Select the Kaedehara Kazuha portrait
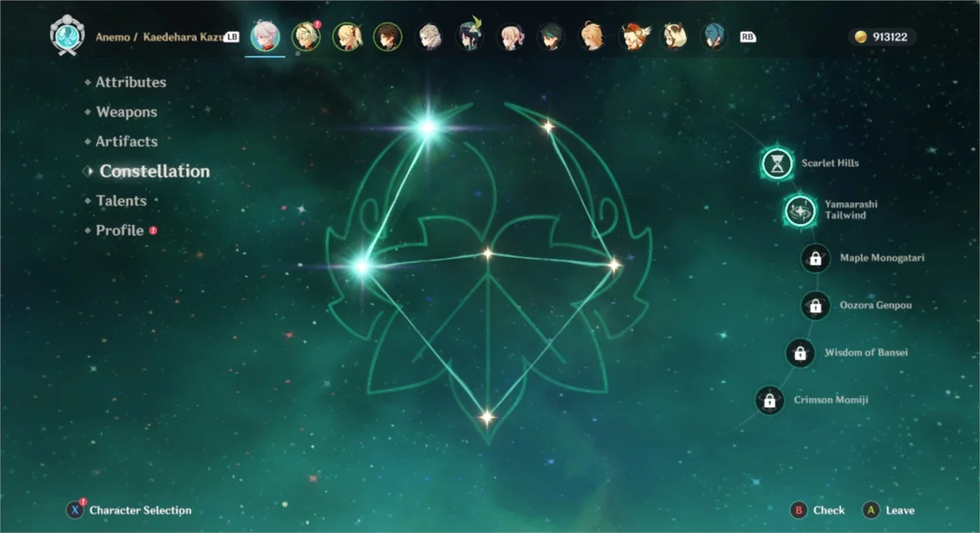This screenshot has width=980, height=533. (x=265, y=36)
